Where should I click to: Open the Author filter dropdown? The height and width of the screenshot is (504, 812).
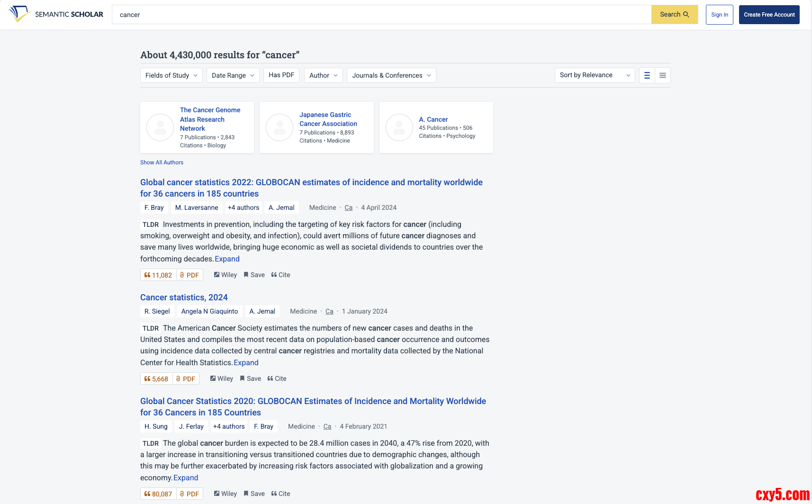(x=323, y=75)
